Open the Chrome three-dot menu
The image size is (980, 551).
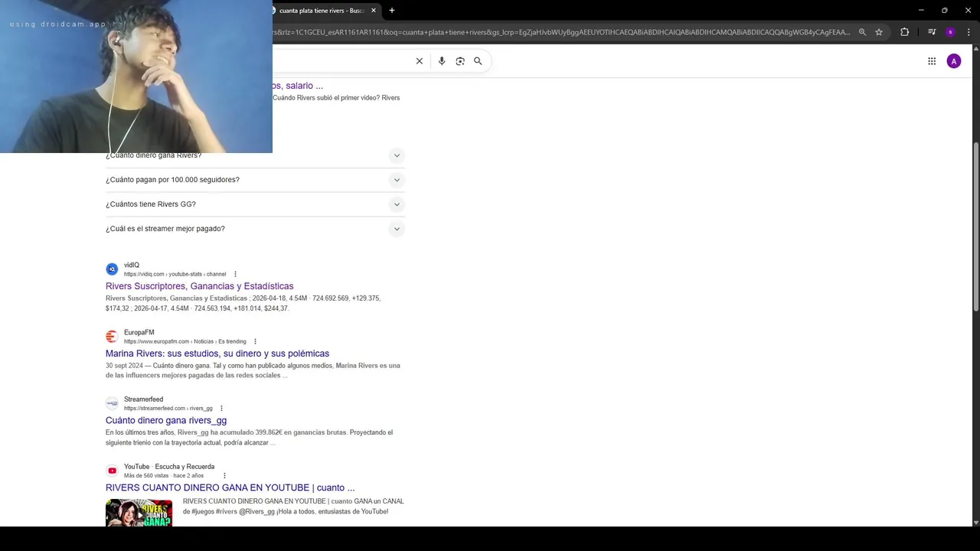(969, 32)
